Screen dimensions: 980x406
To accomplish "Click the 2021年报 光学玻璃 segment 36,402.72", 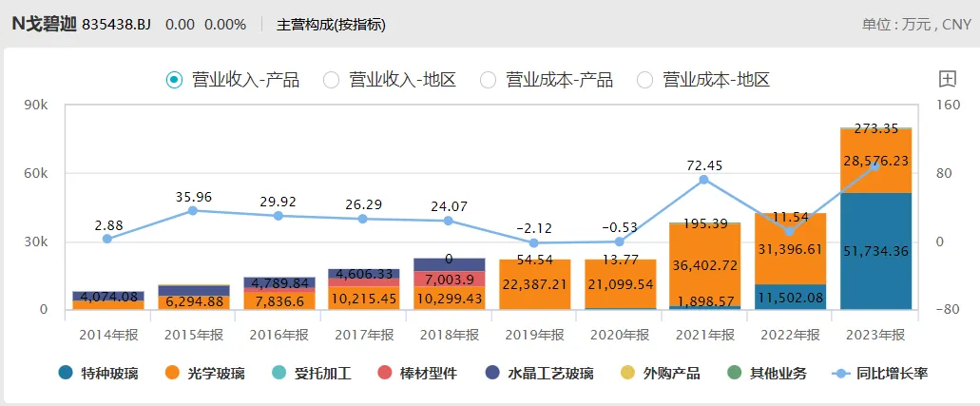I will point(705,264).
